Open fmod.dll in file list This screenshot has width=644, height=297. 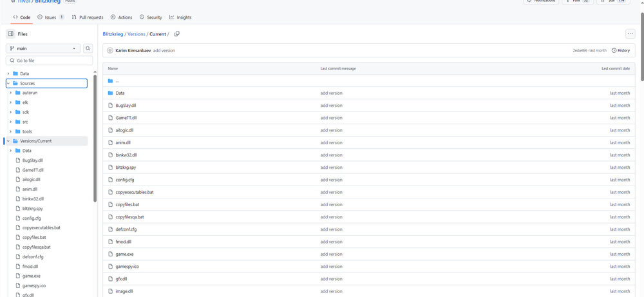[123, 242]
